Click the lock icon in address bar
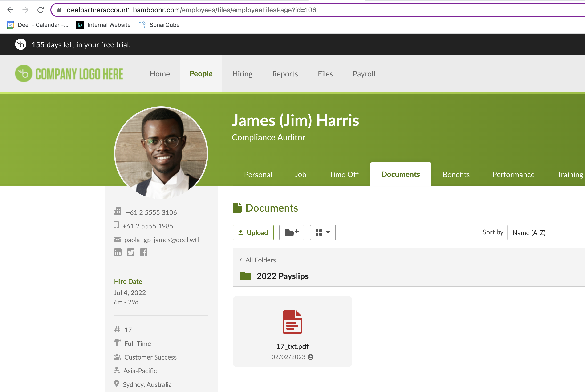585x392 pixels. coord(59,10)
